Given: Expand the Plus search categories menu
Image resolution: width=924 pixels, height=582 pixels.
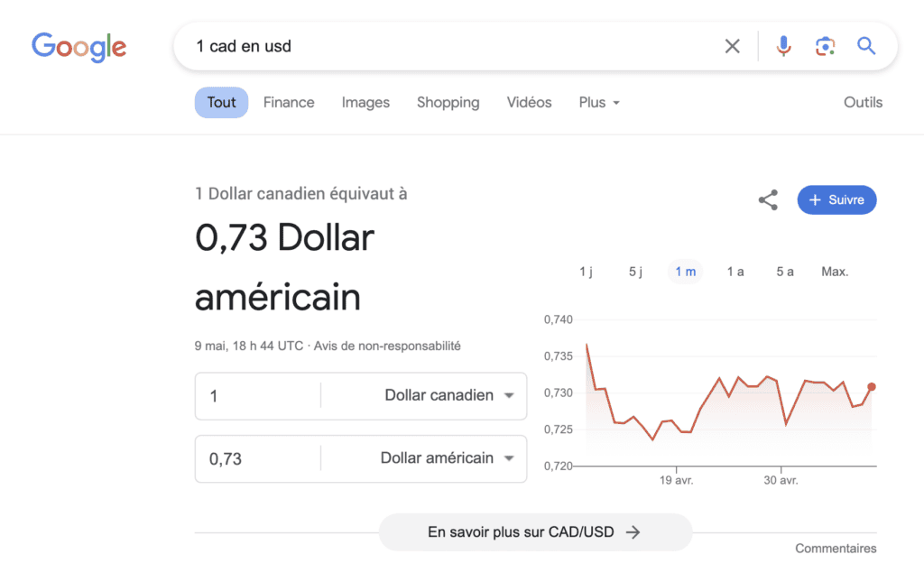Looking at the screenshot, I should point(598,102).
